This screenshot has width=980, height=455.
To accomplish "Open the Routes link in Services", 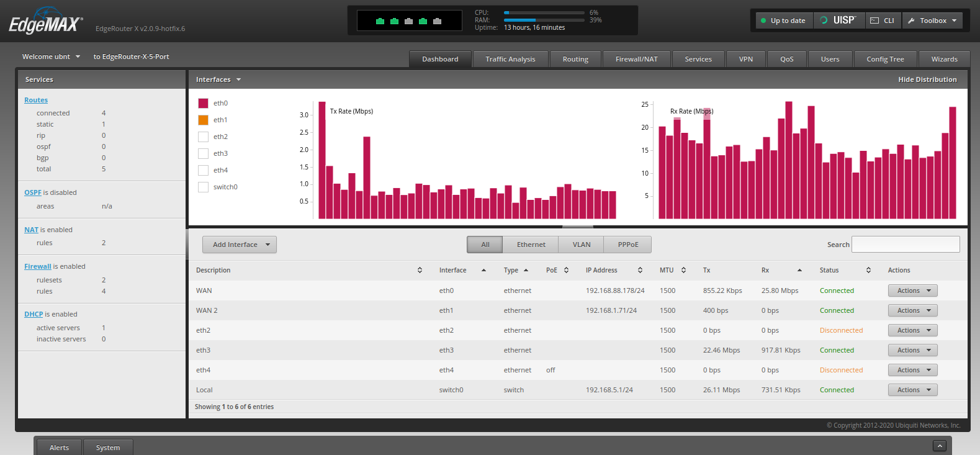I will coord(36,100).
